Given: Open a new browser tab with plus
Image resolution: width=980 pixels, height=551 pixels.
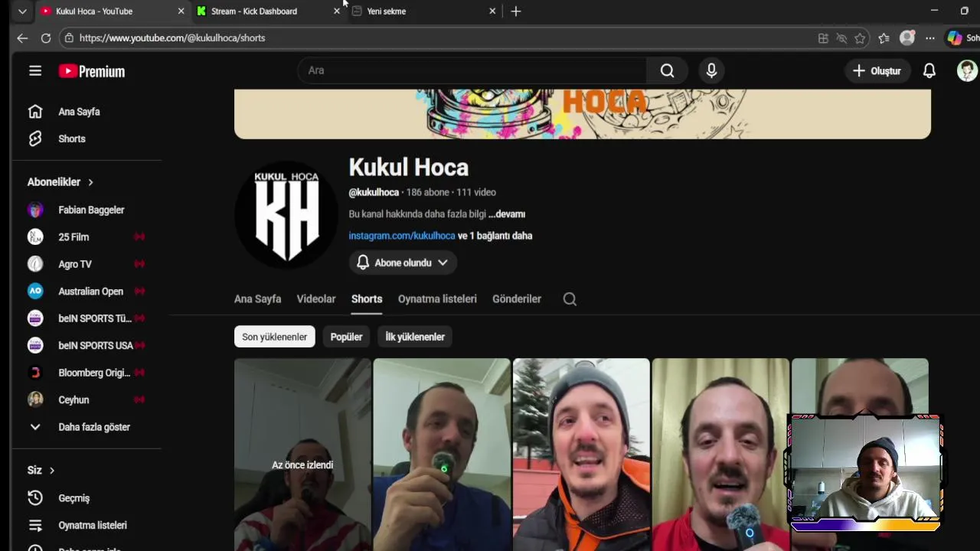Looking at the screenshot, I should click(x=516, y=11).
